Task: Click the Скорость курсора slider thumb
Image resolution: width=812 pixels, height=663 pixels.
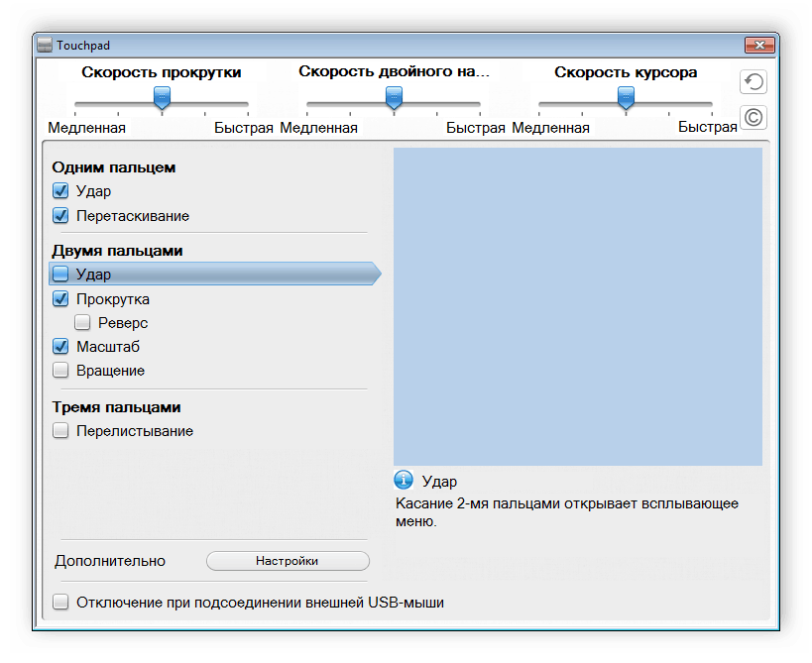Action: pyautogui.click(x=626, y=98)
